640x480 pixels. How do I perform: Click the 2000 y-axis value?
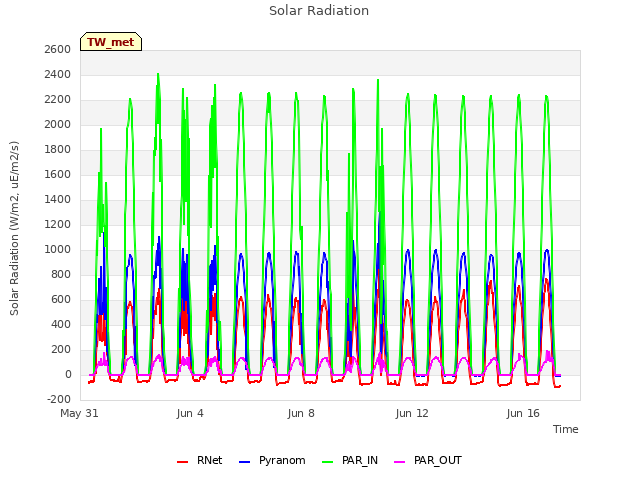pyautogui.click(x=58, y=124)
